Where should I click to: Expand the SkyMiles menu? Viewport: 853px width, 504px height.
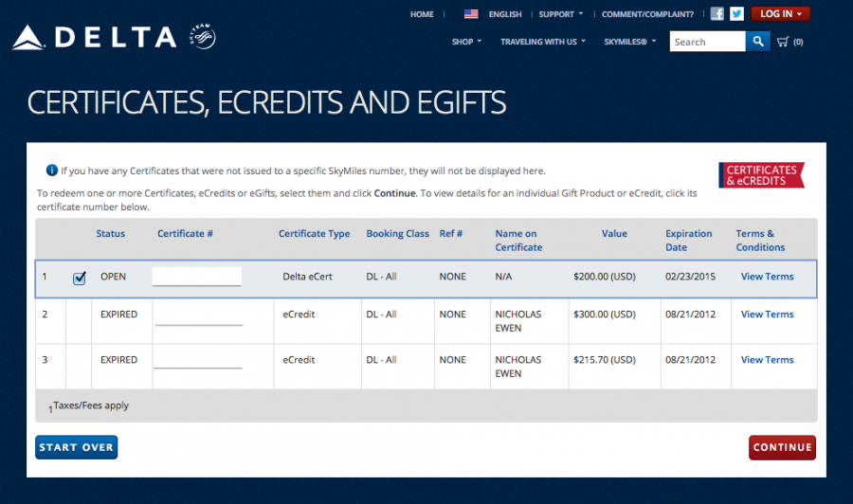tap(630, 42)
